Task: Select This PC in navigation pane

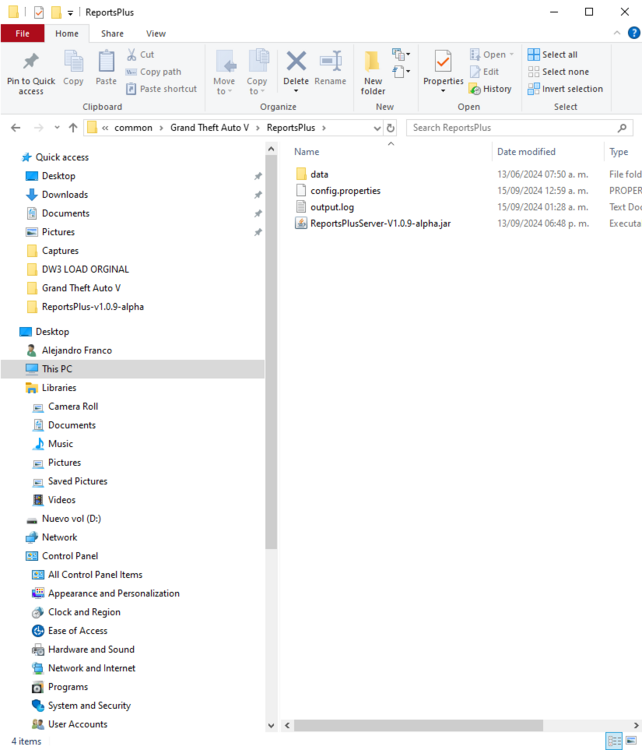Action: coord(133,369)
